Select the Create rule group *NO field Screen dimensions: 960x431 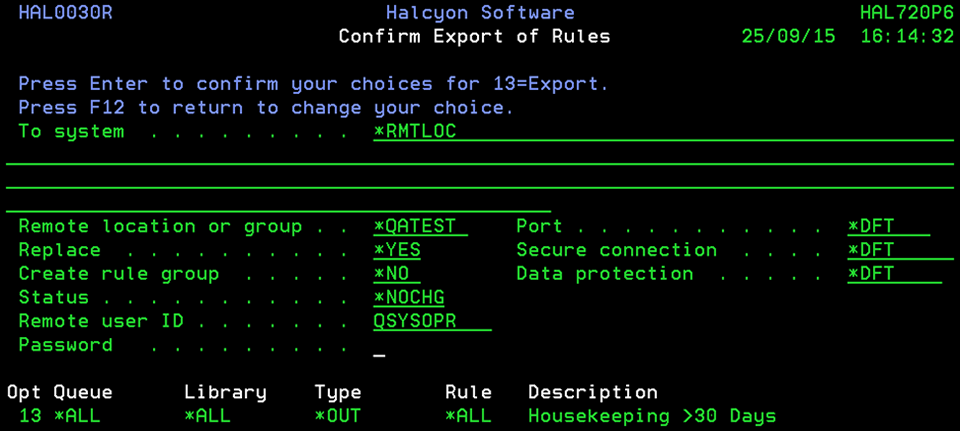click(397, 274)
